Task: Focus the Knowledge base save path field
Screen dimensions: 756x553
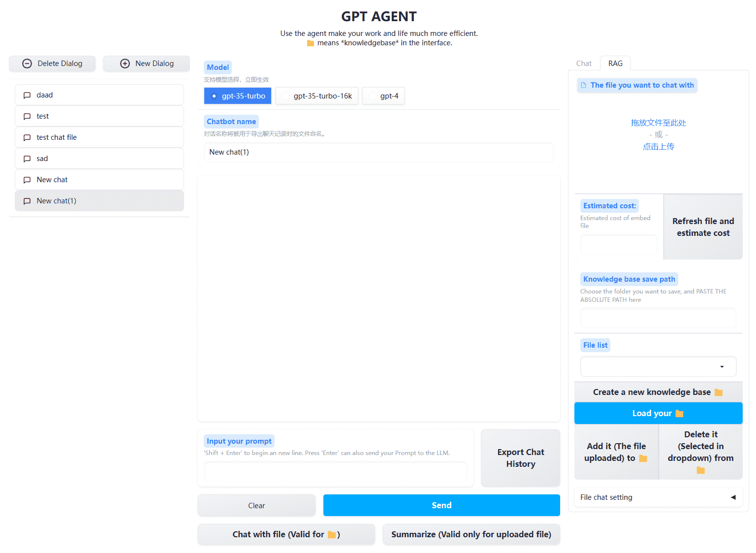Action: click(658, 318)
